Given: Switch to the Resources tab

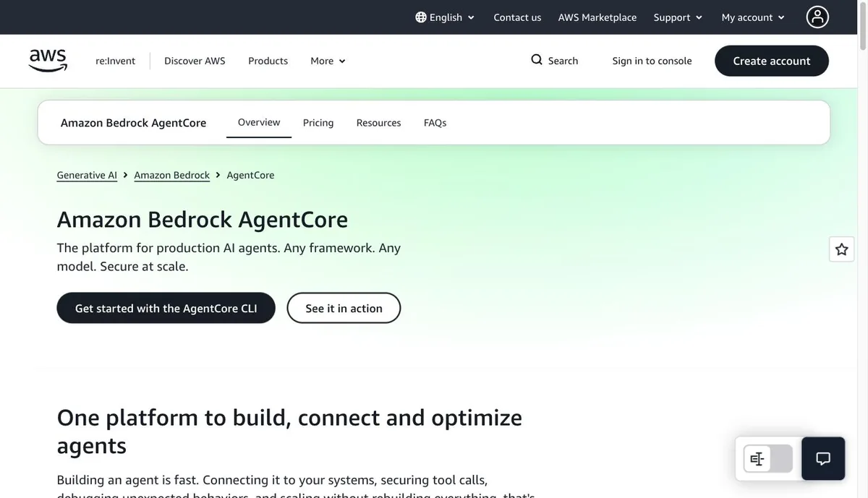Looking at the screenshot, I should tap(378, 123).
